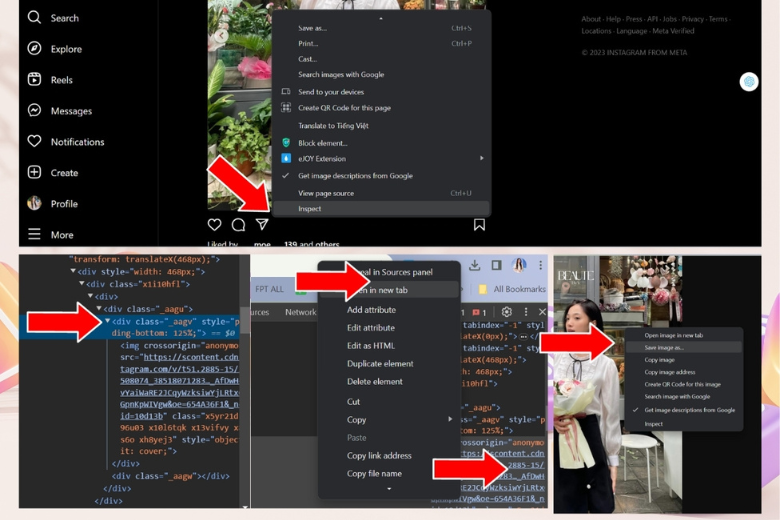This screenshot has height=520, width=780.
Task: Open Reels in the Instagram sidebar
Action: tap(50, 80)
